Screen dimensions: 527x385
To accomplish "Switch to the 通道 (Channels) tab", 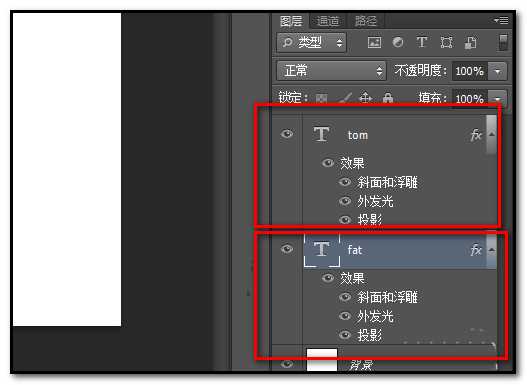I will click(328, 21).
